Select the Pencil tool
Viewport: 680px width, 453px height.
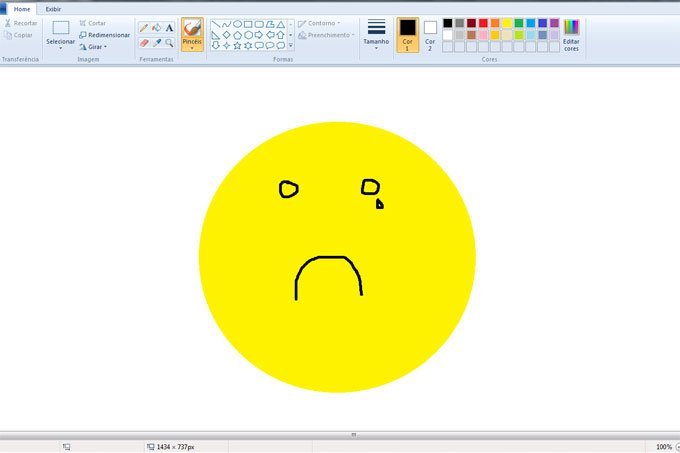click(x=144, y=28)
